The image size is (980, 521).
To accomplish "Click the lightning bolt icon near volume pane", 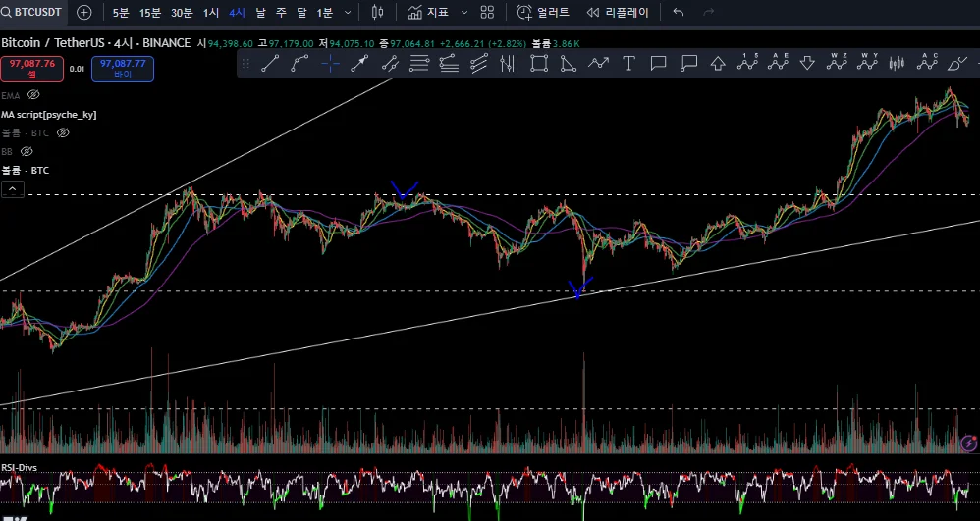I will (969, 443).
